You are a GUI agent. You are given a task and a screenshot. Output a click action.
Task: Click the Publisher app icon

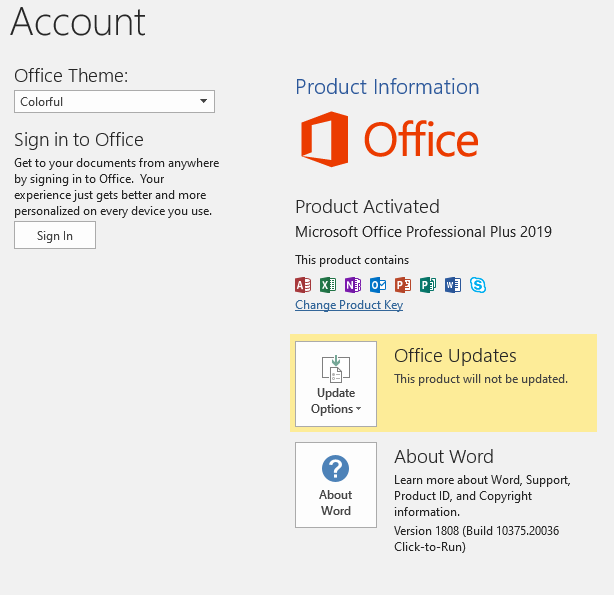428,285
